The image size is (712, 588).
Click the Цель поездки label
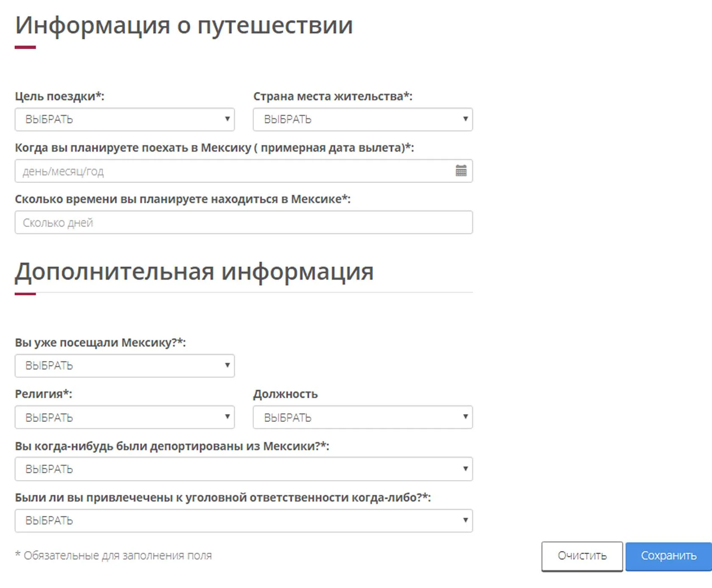click(x=59, y=96)
